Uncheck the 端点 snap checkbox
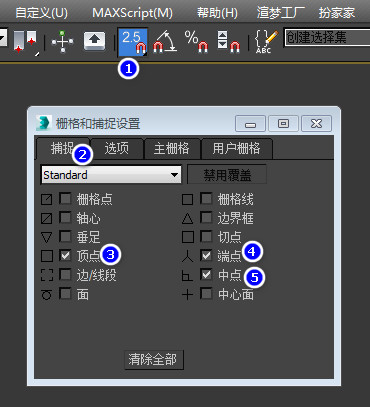Screen dimensions: 370x407 pyautogui.click(x=206, y=256)
